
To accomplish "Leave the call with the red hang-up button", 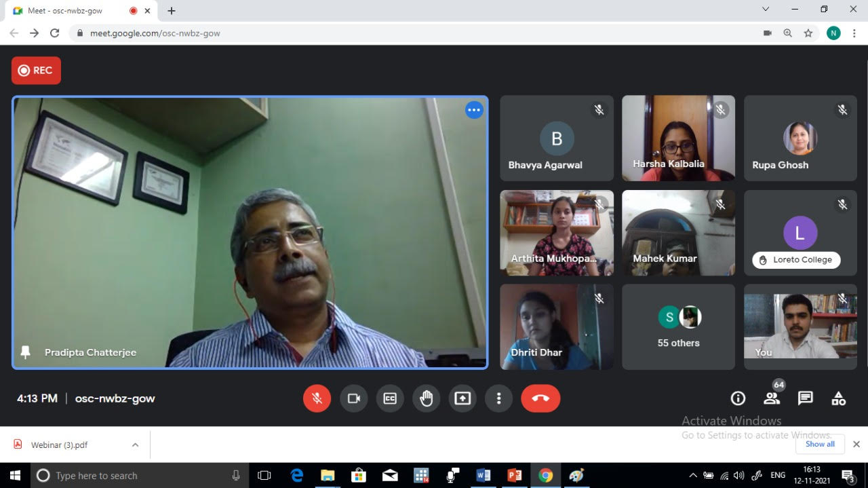I will point(540,398).
